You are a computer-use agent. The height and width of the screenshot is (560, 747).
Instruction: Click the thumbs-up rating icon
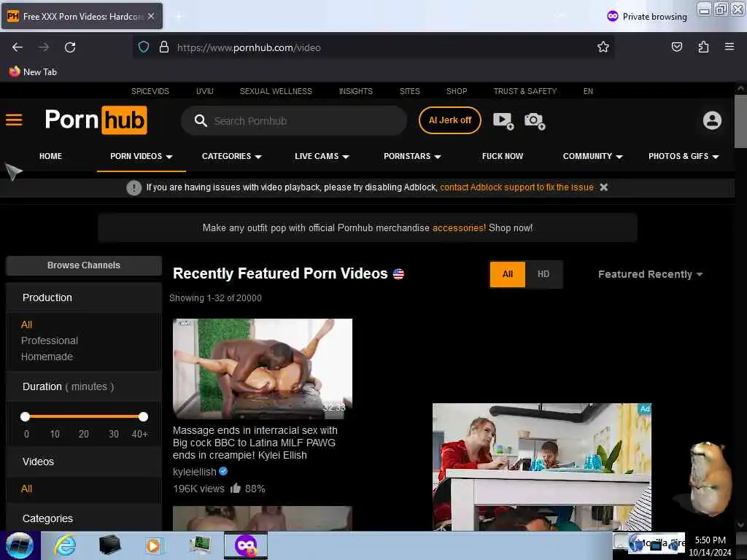(x=236, y=488)
